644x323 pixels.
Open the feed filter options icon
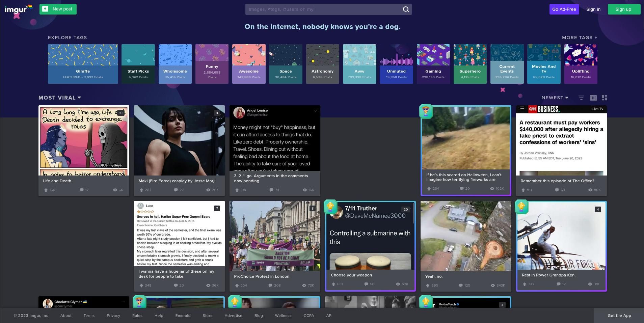(581, 98)
